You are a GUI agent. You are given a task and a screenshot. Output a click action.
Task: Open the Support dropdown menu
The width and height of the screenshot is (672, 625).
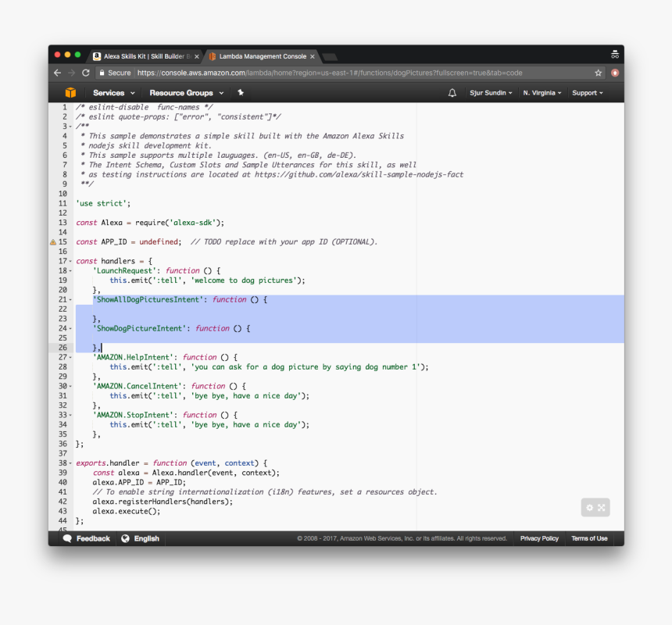(x=588, y=92)
